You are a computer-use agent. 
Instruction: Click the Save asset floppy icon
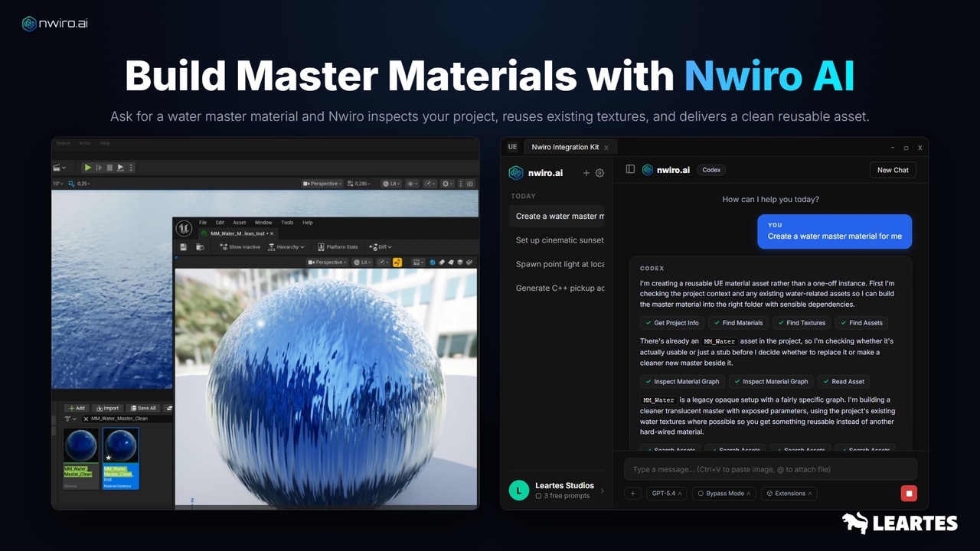click(x=184, y=247)
